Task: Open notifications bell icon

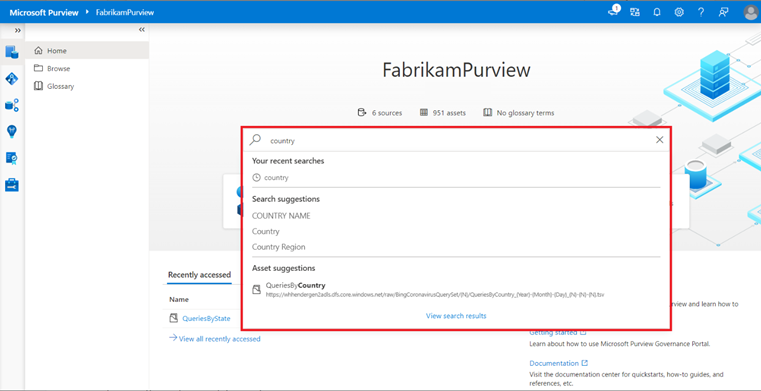Action: pyautogui.click(x=657, y=13)
